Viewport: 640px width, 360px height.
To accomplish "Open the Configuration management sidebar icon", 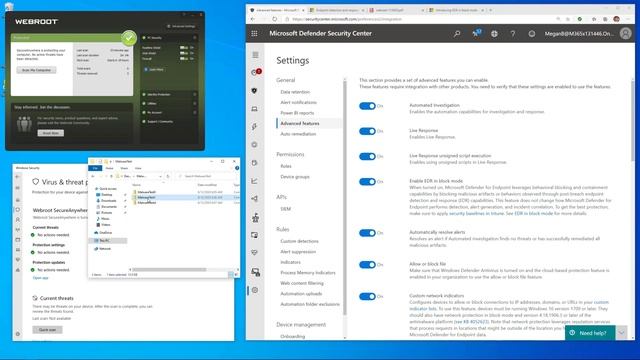I will coord(256,272).
